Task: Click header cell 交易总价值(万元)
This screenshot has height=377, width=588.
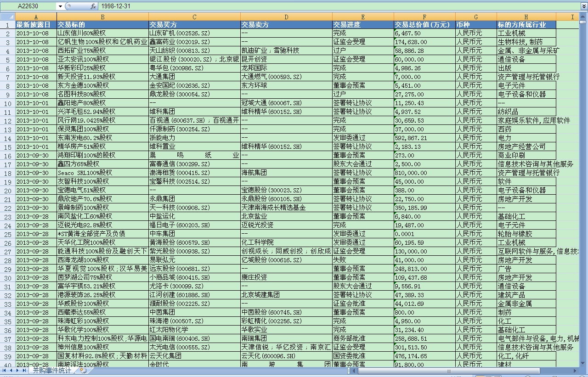Action: (424, 25)
